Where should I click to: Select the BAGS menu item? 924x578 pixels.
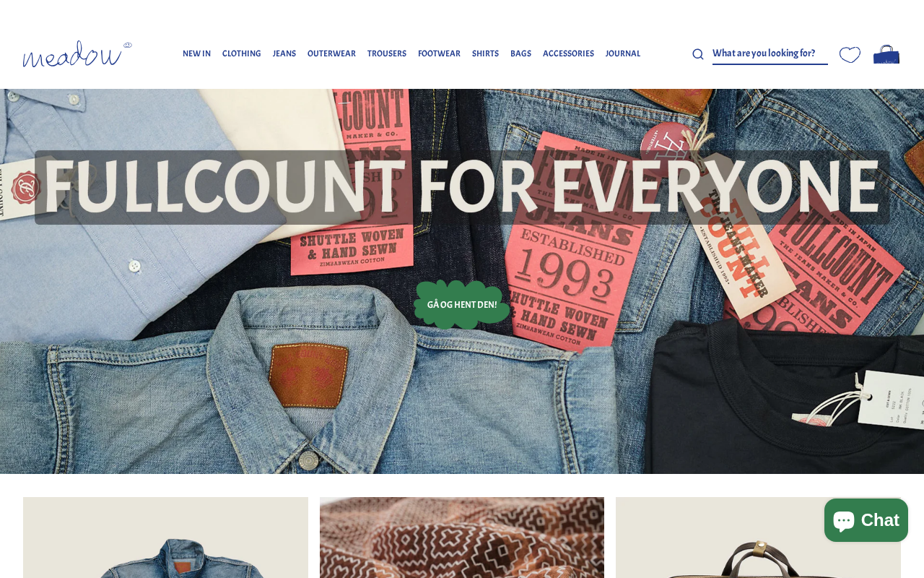(x=520, y=54)
